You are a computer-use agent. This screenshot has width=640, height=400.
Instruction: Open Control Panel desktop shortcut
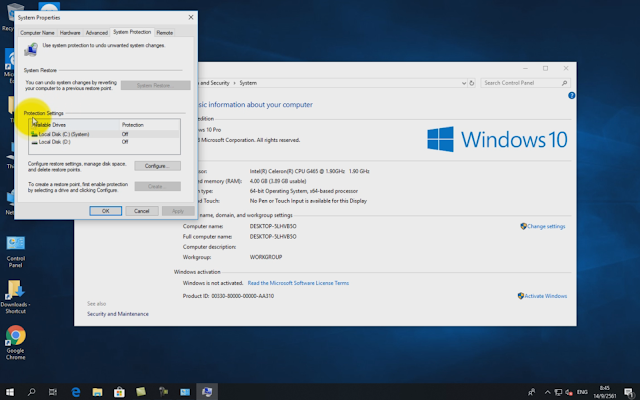16,252
